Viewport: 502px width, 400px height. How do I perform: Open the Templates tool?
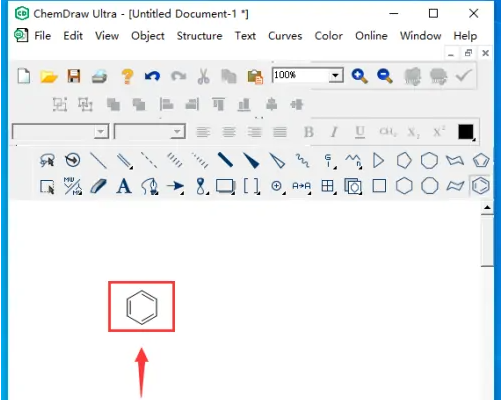point(353,186)
